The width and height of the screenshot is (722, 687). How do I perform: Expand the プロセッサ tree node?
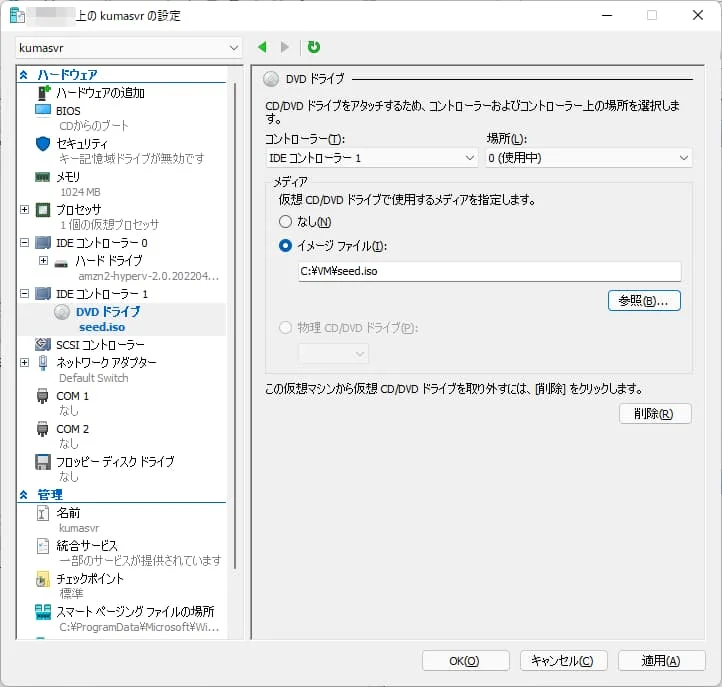(x=25, y=209)
